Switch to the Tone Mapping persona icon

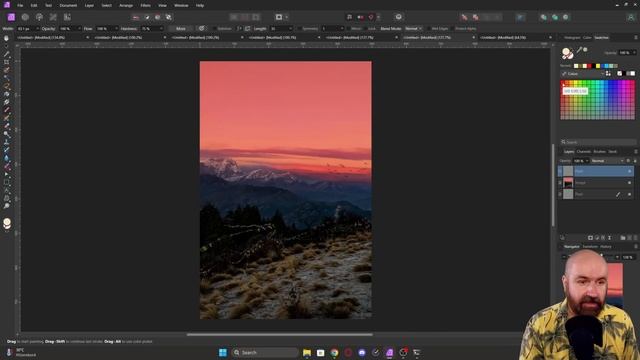tap(53, 17)
